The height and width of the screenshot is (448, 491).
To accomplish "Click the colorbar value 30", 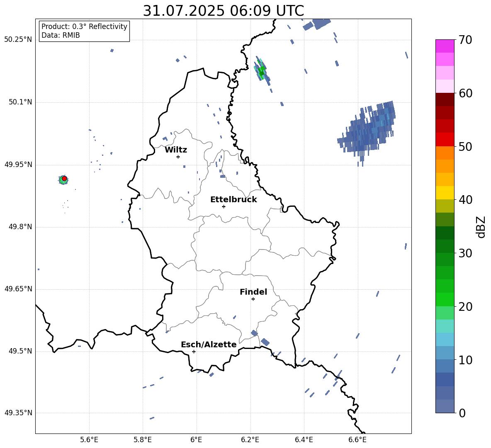I will 465,253.
